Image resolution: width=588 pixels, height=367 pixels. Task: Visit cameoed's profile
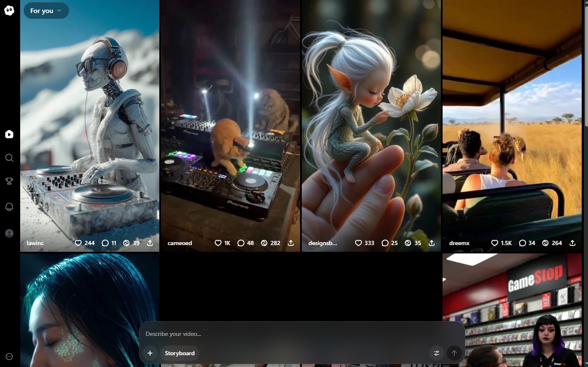(180, 243)
